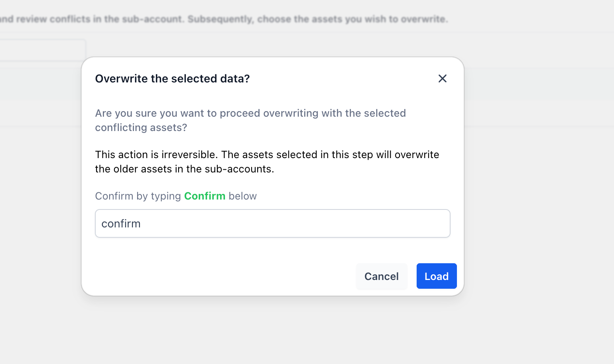Click the blue Load button
Image resolution: width=614 pixels, height=364 pixels.
pyautogui.click(x=437, y=276)
